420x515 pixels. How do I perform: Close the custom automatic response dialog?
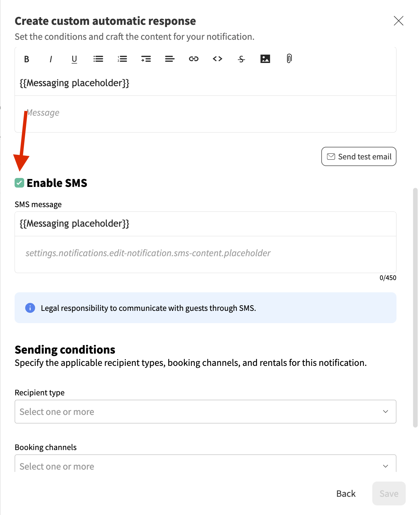click(398, 21)
